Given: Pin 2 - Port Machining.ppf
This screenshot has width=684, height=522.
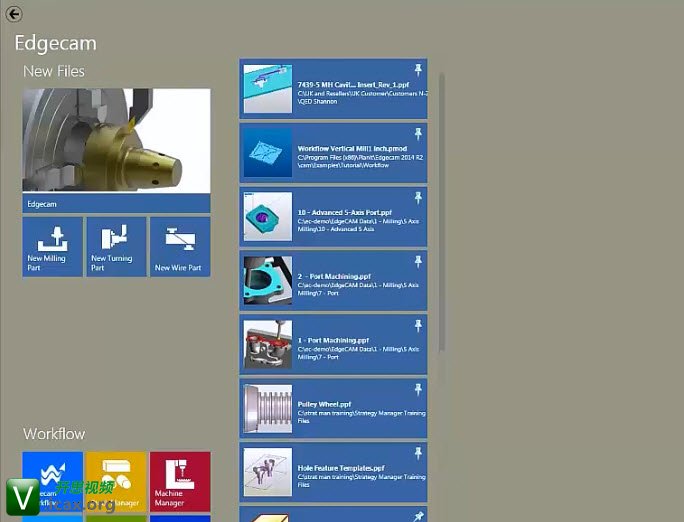Looking at the screenshot, I should pos(418,262).
